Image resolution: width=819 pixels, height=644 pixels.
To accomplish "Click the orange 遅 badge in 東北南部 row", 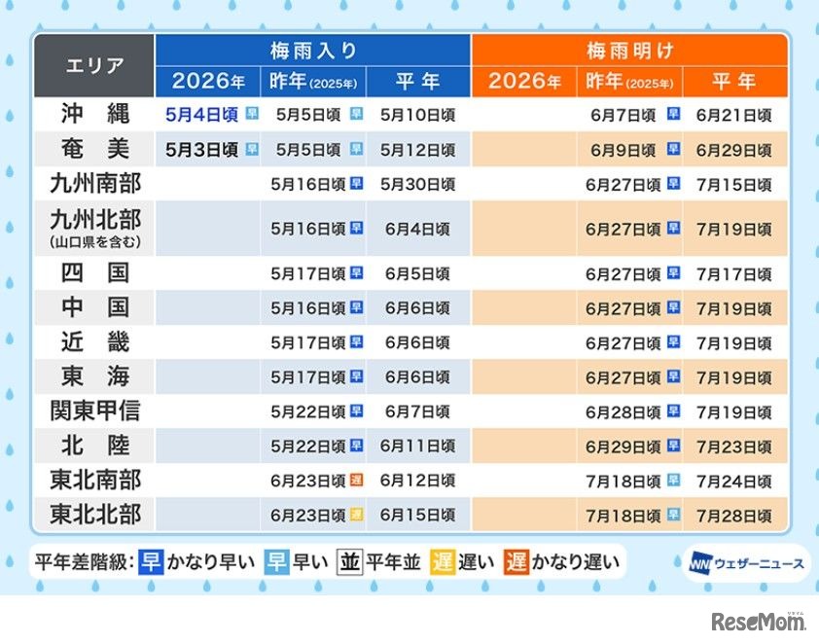I will tap(356, 480).
